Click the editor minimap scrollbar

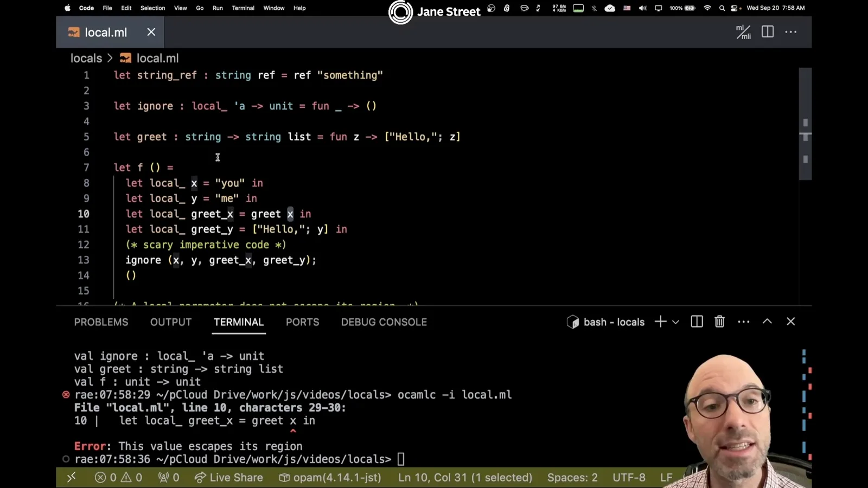pos(805,124)
